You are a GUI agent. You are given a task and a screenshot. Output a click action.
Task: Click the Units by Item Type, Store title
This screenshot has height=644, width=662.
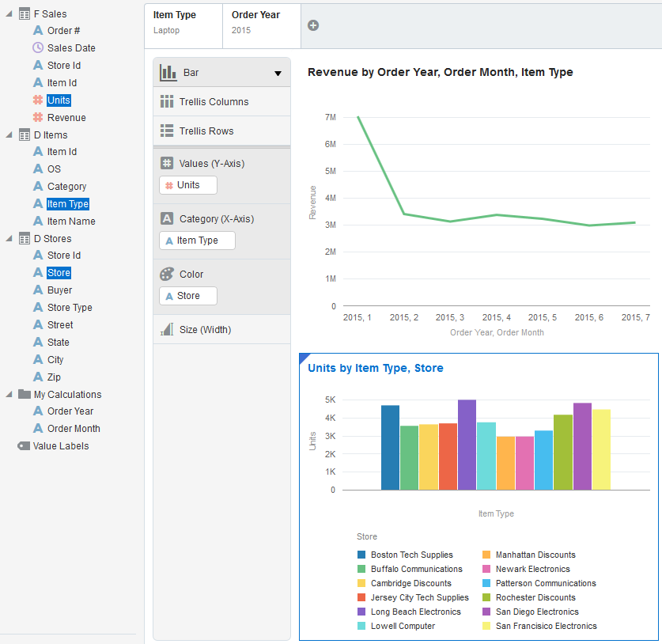point(376,368)
